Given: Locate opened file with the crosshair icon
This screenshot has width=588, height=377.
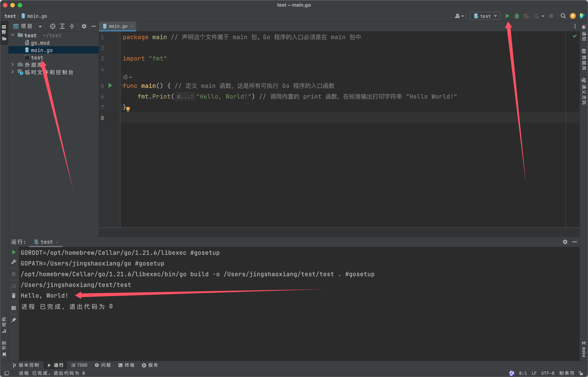Looking at the screenshot, I should click(x=53, y=26).
